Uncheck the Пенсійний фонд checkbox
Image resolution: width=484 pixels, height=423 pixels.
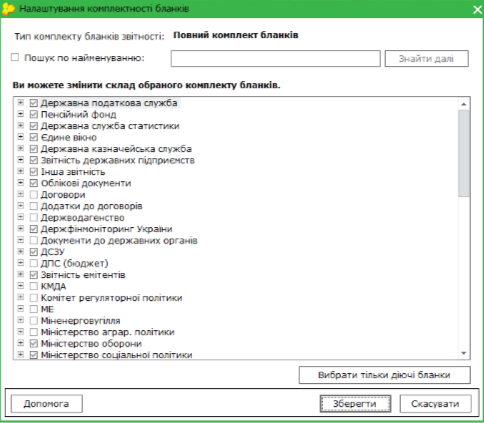(34, 115)
